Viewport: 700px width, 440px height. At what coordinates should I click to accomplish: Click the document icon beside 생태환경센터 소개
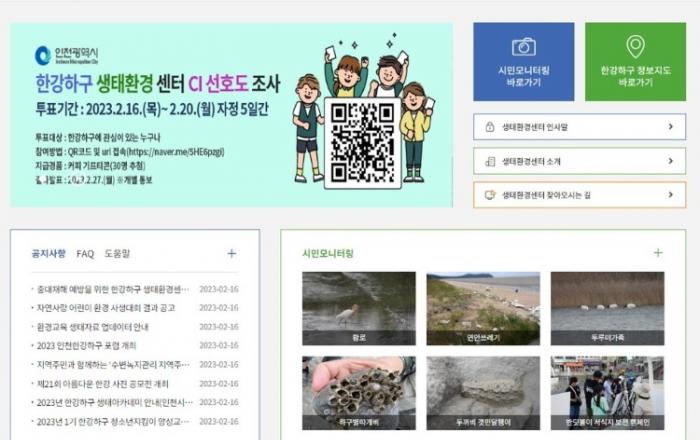click(x=490, y=161)
